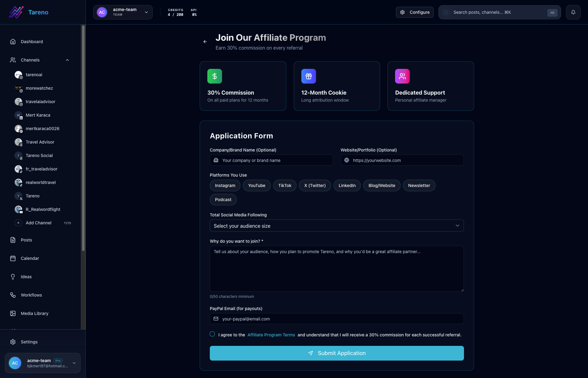Click the Submit Application button

click(337, 353)
